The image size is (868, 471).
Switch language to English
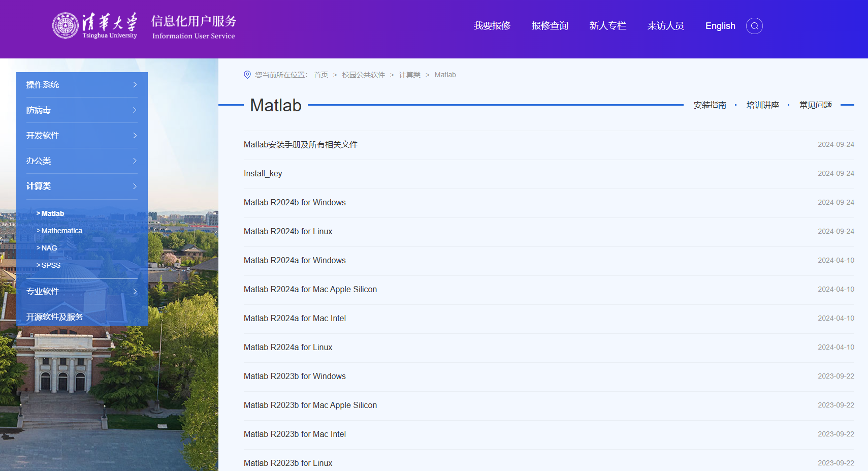[x=720, y=26]
